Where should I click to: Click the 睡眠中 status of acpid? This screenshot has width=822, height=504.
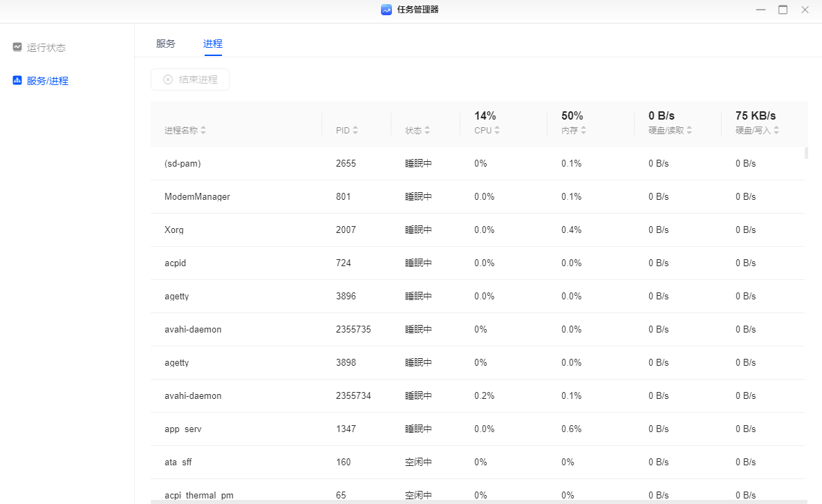[x=418, y=263]
